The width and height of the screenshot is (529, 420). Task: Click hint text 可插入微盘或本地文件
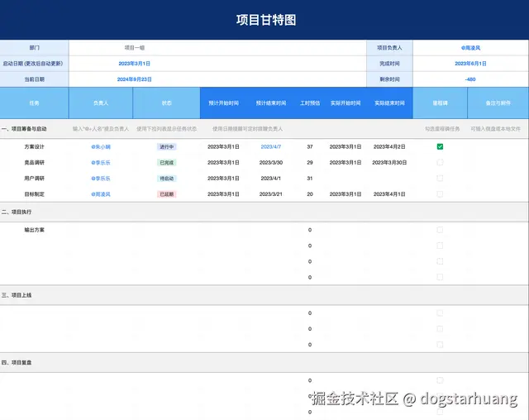(x=496, y=129)
